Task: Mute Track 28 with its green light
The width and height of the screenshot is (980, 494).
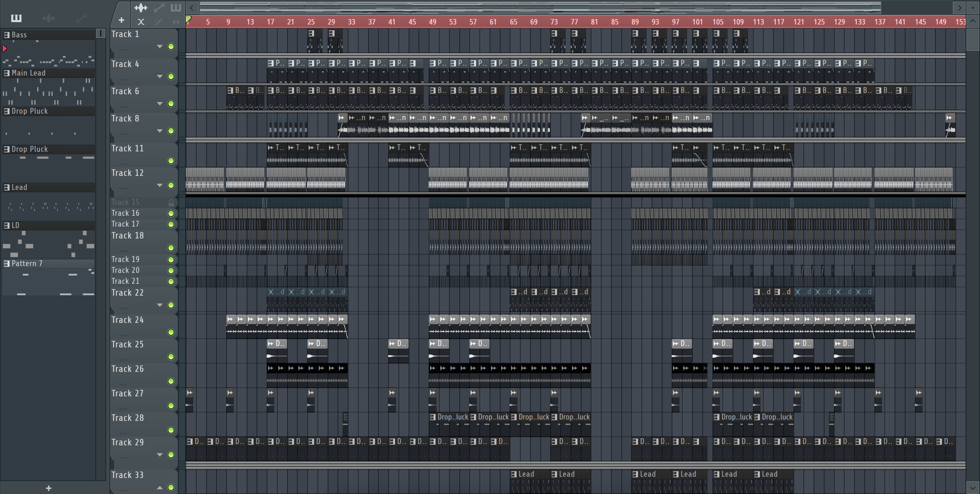Action: click(x=171, y=430)
